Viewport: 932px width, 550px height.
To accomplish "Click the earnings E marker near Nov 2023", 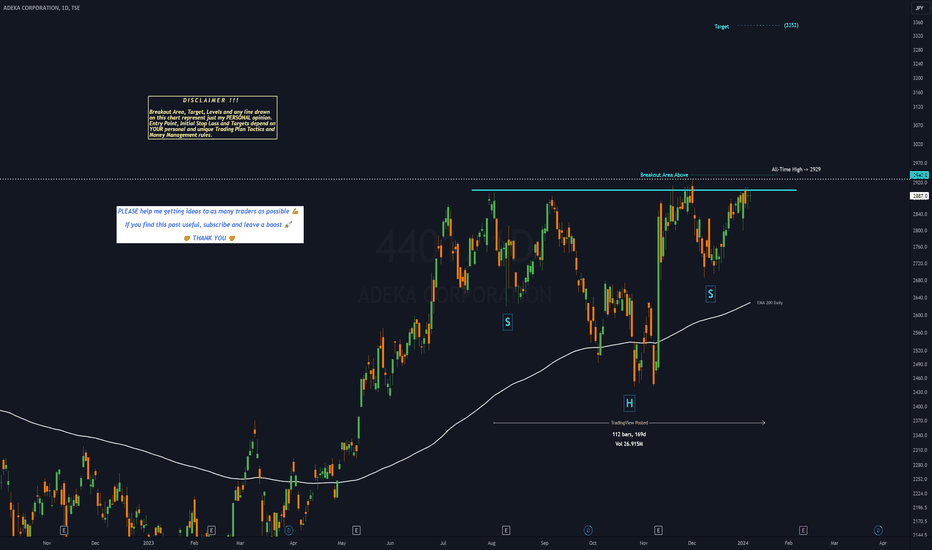I will pos(658,530).
